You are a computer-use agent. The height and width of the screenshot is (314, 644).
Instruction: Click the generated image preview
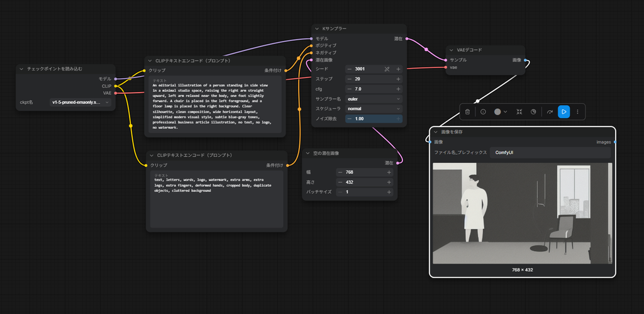tap(523, 213)
